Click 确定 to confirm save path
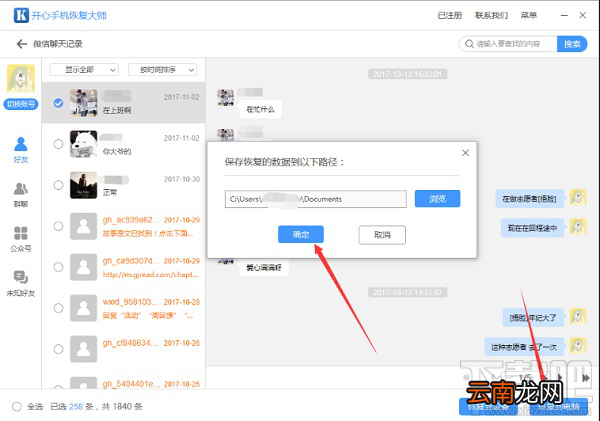The height and width of the screenshot is (421, 600). click(x=301, y=234)
